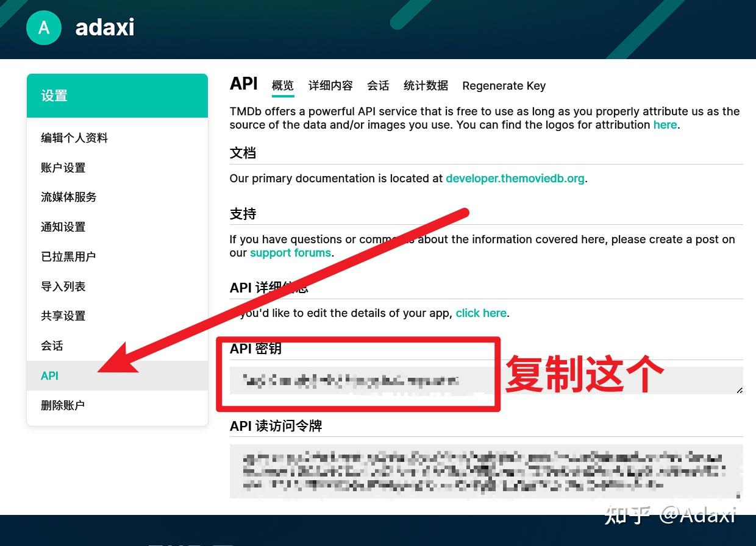Switch to the 详细内容 tab
Image resolution: width=756 pixels, height=546 pixels.
(x=330, y=85)
